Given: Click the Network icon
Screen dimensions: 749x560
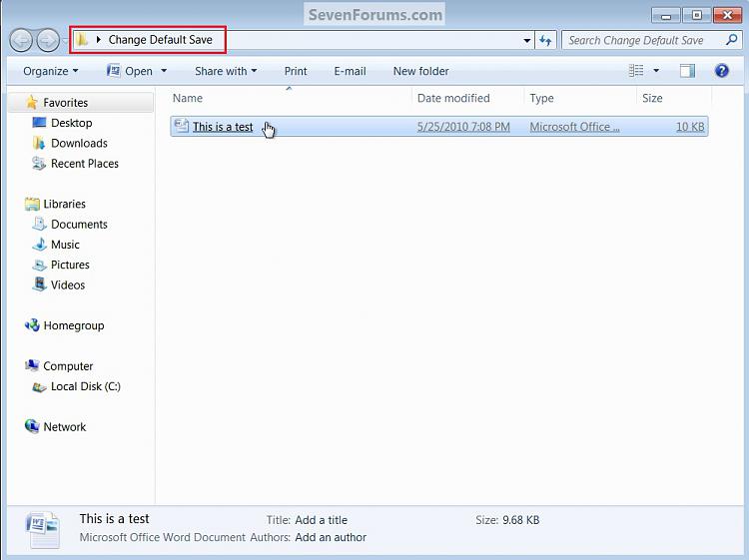Looking at the screenshot, I should coord(32,426).
